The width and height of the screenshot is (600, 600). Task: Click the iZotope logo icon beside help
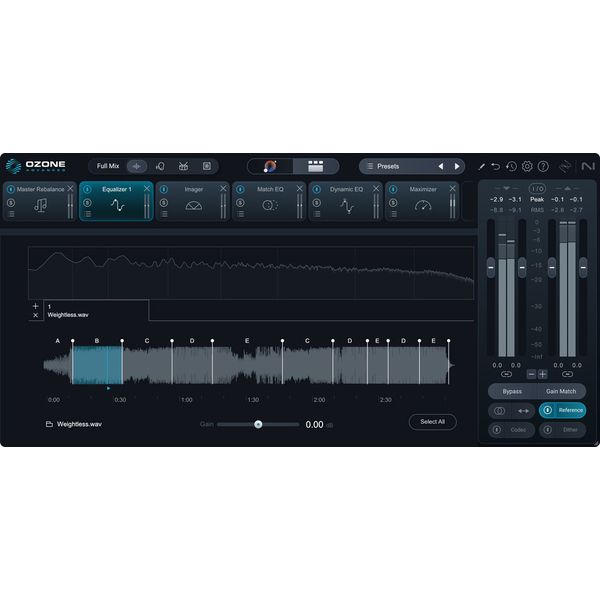(x=565, y=166)
